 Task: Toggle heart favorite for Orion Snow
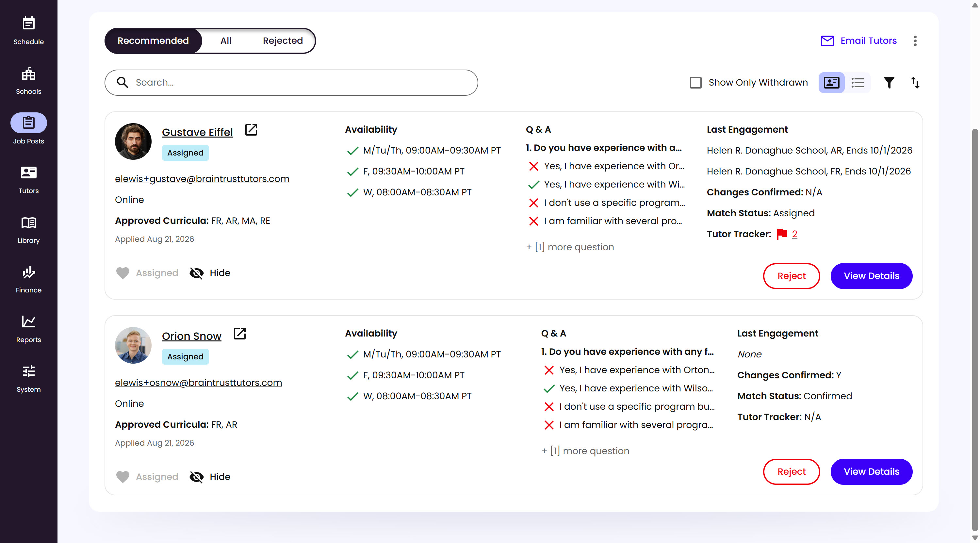pyautogui.click(x=122, y=477)
